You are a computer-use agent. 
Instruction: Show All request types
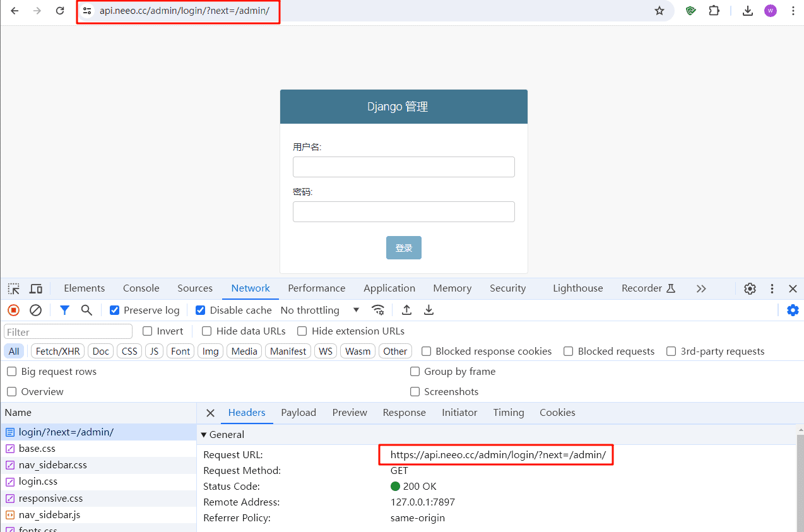point(14,352)
